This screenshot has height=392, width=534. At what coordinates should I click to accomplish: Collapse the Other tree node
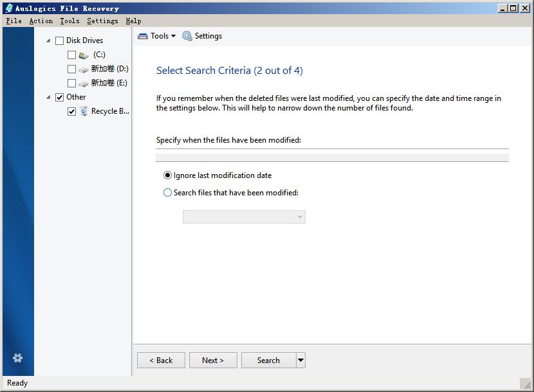(48, 97)
